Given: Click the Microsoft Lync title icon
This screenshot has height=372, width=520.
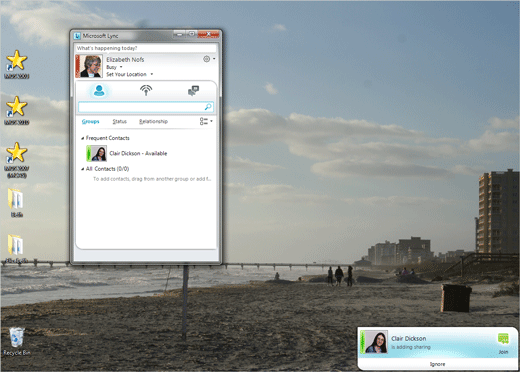Looking at the screenshot, I should click(77, 36).
